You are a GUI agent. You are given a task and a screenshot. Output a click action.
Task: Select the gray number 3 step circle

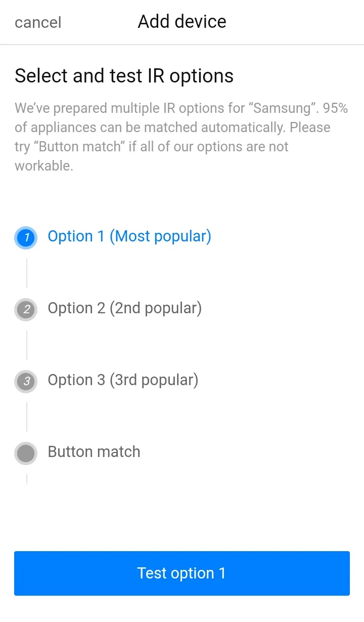[x=26, y=381]
